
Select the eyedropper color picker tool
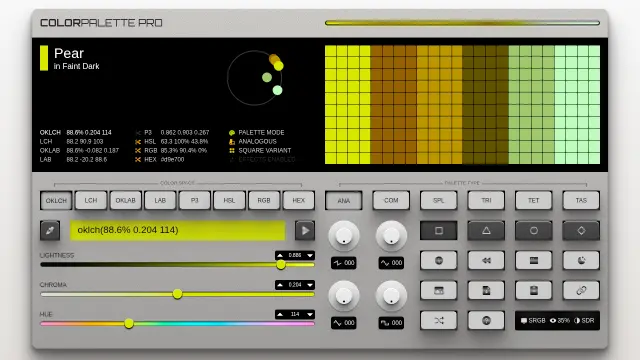click(50, 231)
